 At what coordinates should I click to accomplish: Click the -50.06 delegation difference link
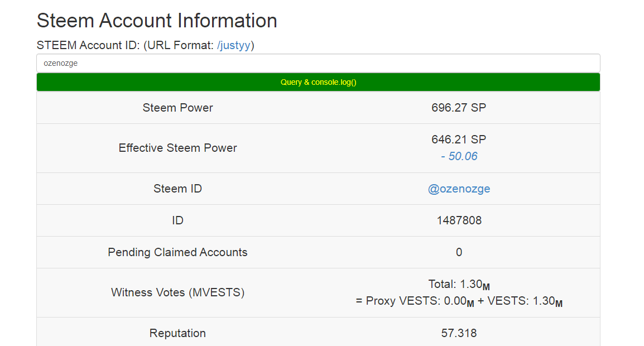[459, 156]
